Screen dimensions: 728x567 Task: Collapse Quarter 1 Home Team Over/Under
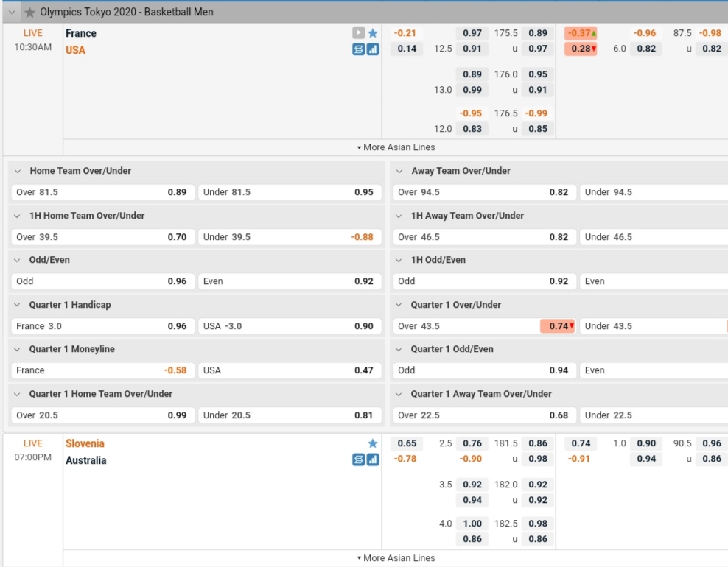point(17,394)
